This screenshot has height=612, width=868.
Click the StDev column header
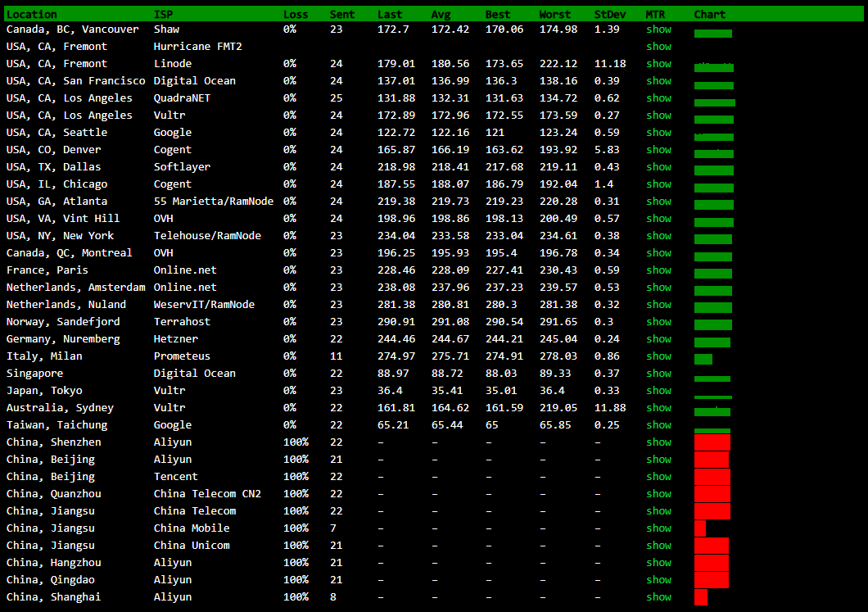tap(611, 14)
